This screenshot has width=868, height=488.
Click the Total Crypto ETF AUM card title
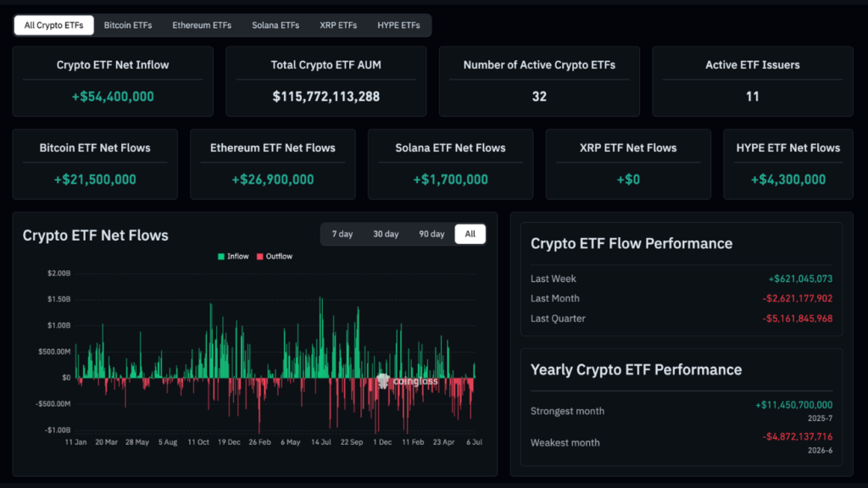pyautogui.click(x=326, y=65)
